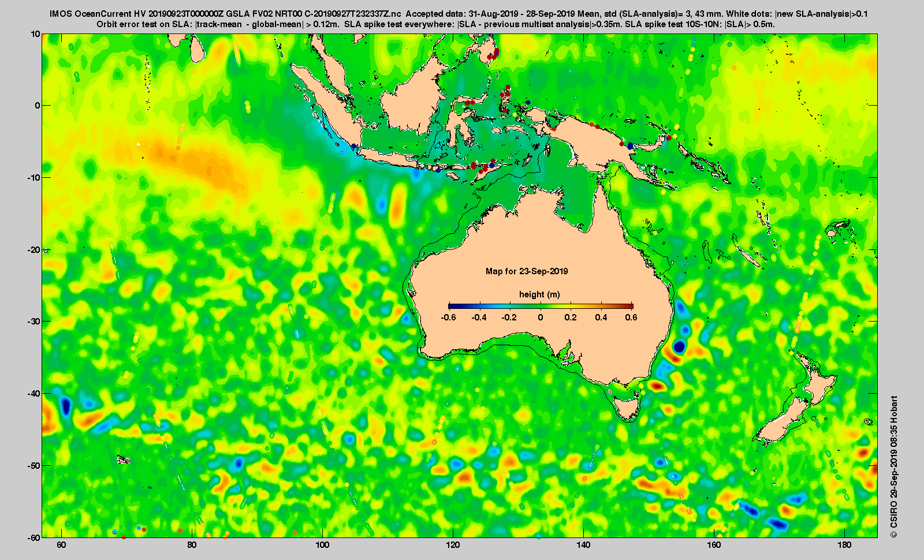This screenshot has width=924, height=560.
Task: Click the "height (m)" legend title
Action: tap(539, 294)
